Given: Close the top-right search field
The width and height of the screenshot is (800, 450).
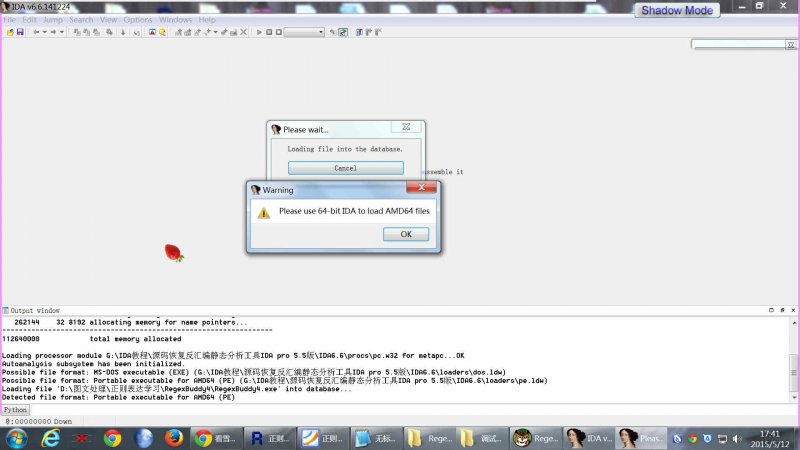Looking at the screenshot, I should [790, 45].
